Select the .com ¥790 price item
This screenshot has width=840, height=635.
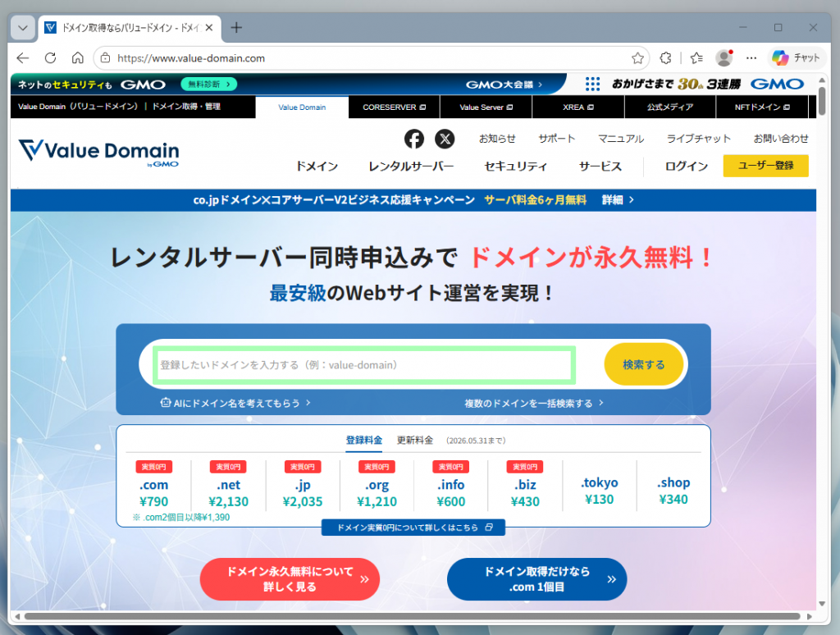153,486
